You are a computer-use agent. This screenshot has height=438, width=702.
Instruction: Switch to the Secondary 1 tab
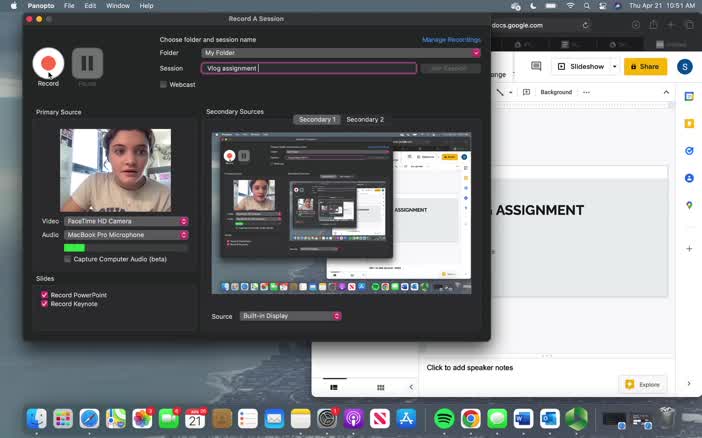coord(317,120)
